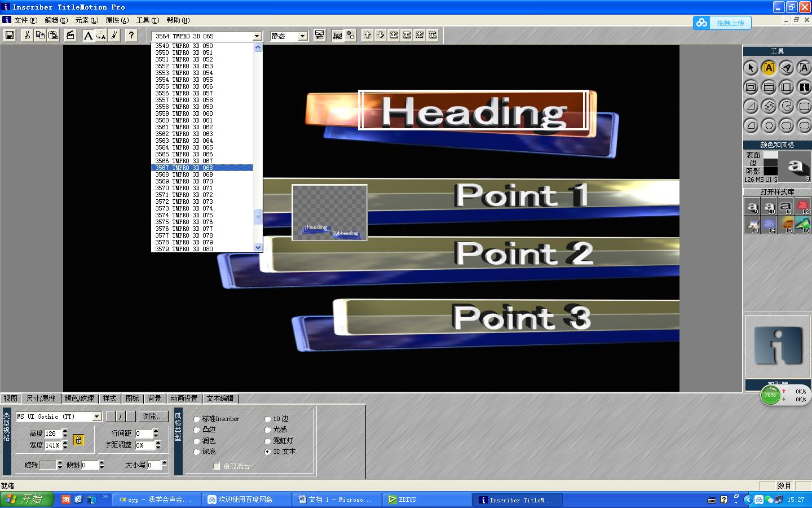Select 凸边 style radio button
Image resolution: width=812 pixels, height=508 pixels.
(x=197, y=430)
